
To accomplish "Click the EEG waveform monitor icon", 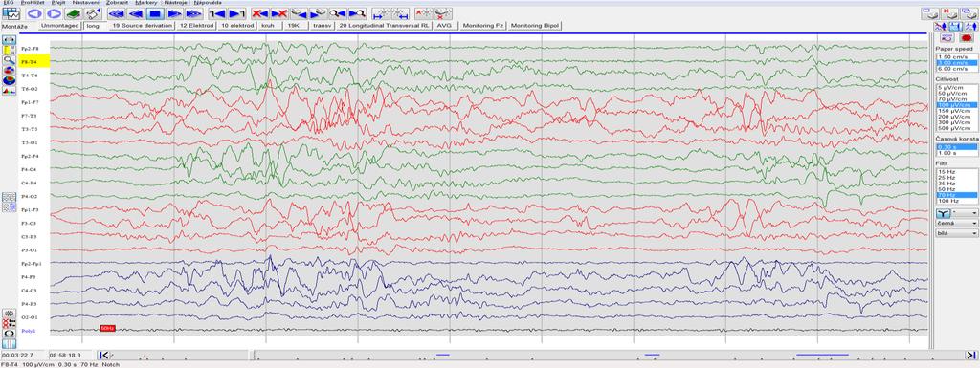I will (x=11, y=13).
